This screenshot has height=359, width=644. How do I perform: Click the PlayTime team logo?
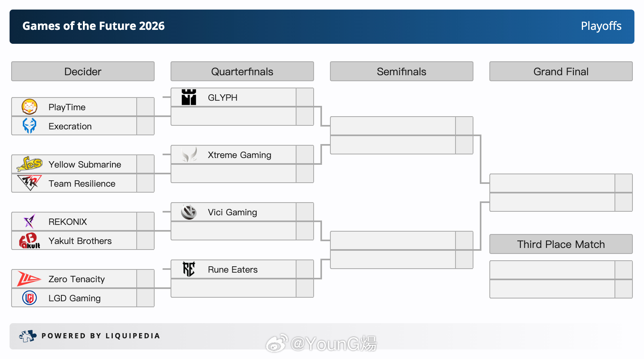29,107
